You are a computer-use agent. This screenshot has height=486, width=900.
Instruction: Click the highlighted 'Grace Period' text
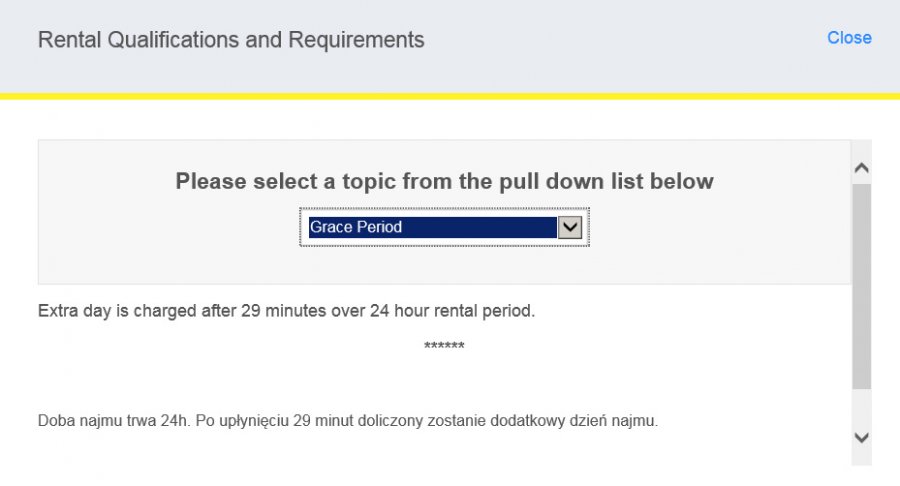click(356, 227)
